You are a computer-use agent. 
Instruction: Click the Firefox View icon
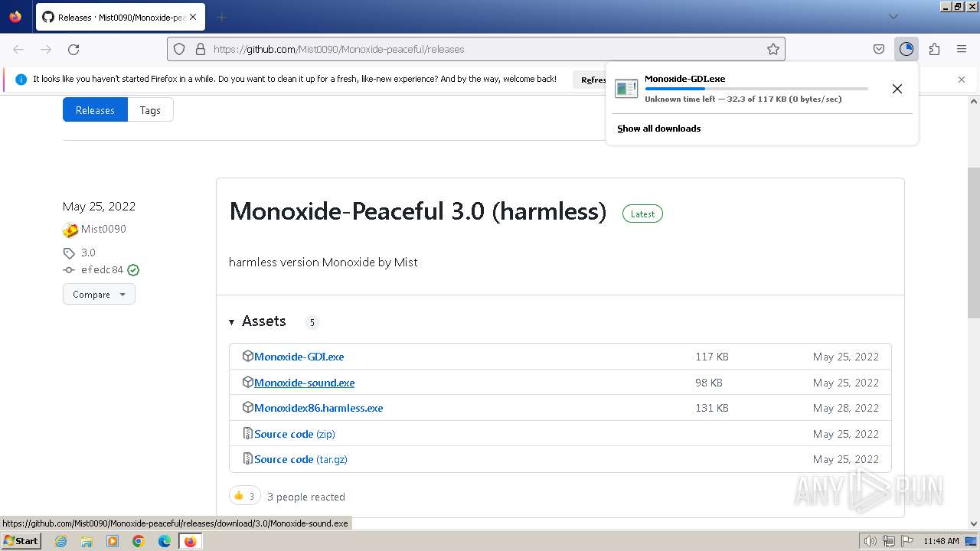pos(15,16)
